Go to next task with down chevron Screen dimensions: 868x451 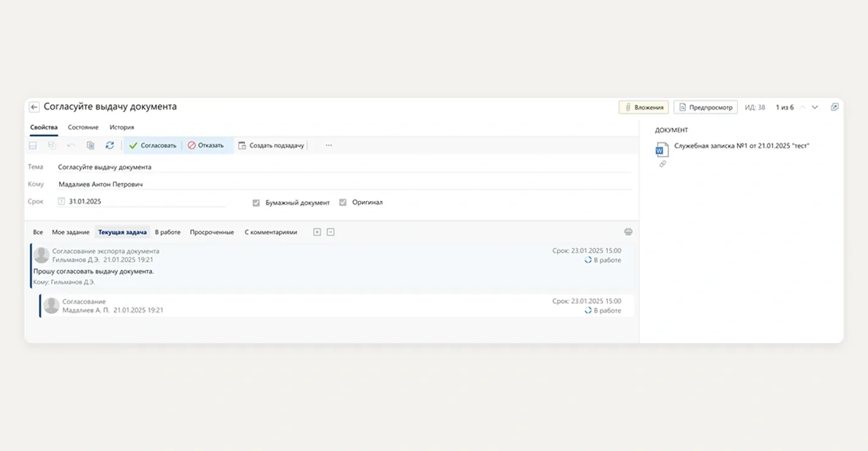pos(815,107)
